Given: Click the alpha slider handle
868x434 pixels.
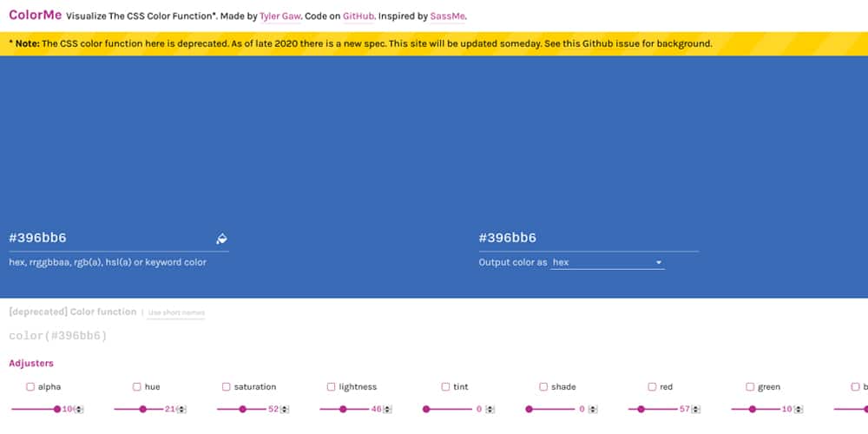Looking at the screenshot, I should coord(57,410).
